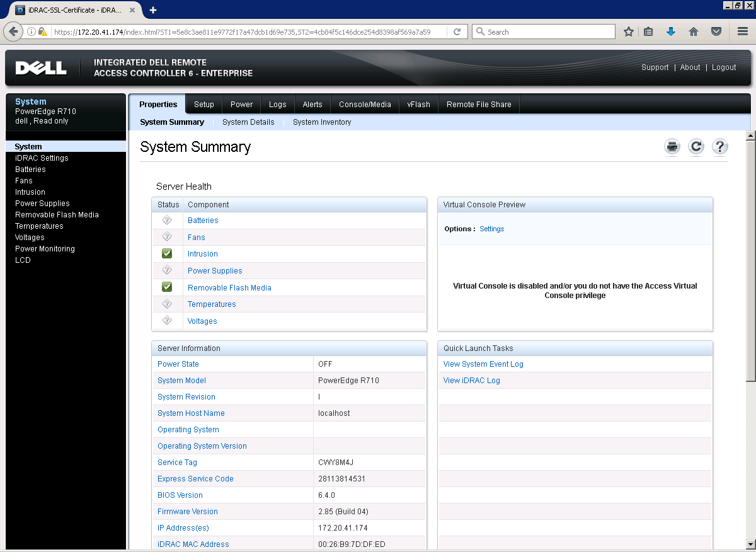Open help via the question mark icon
The image size is (756, 552).
click(719, 146)
